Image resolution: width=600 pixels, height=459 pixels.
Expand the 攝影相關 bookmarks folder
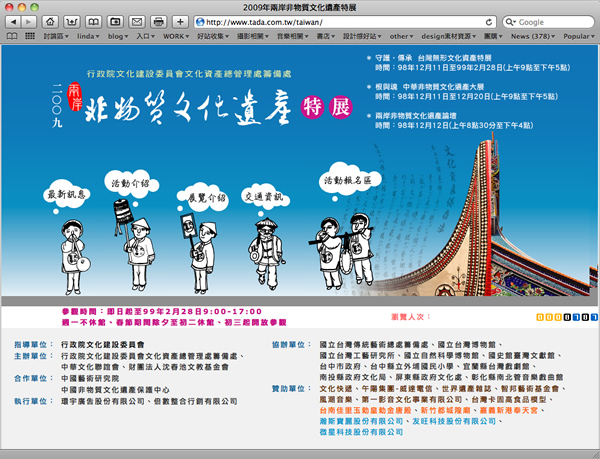tap(253, 36)
